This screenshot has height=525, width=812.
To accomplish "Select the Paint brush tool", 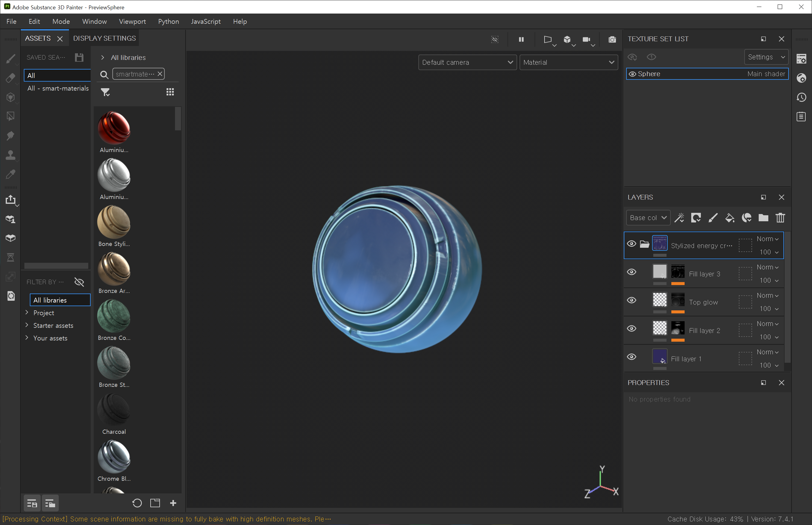I will point(11,59).
